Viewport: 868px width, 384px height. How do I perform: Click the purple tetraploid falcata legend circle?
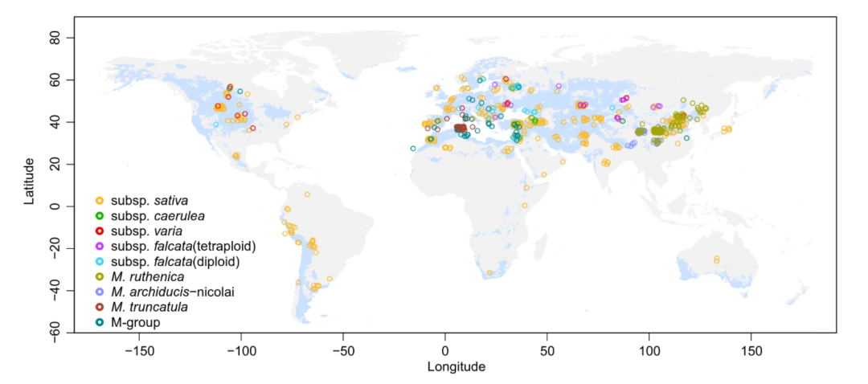[x=100, y=246]
